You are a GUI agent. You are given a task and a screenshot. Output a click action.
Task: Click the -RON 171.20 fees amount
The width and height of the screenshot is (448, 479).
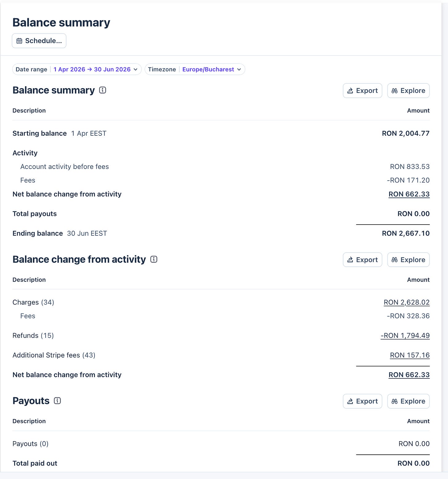(x=408, y=180)
